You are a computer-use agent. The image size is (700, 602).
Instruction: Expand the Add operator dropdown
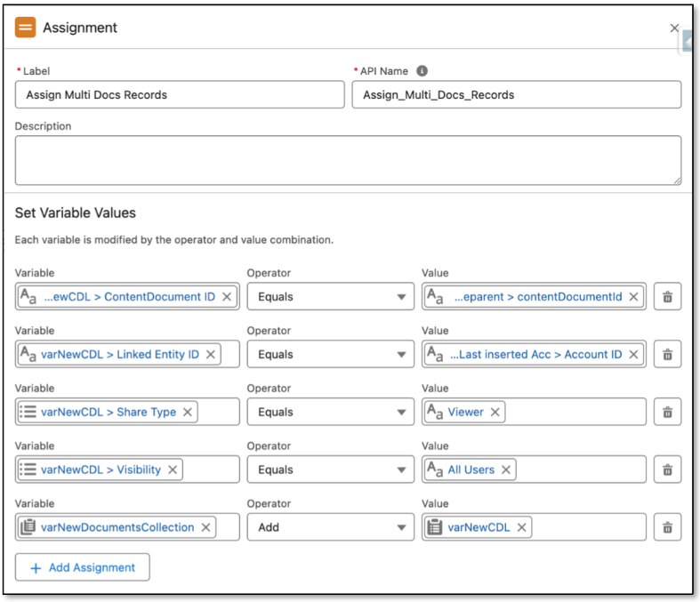(330, 527)
